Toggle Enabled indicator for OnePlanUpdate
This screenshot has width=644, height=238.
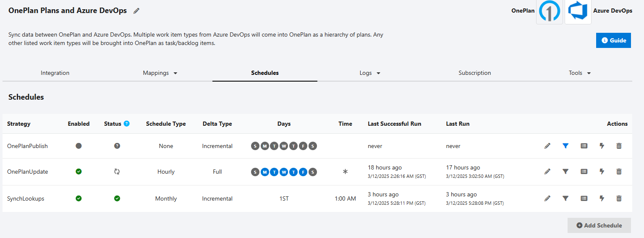click(79, 172)
